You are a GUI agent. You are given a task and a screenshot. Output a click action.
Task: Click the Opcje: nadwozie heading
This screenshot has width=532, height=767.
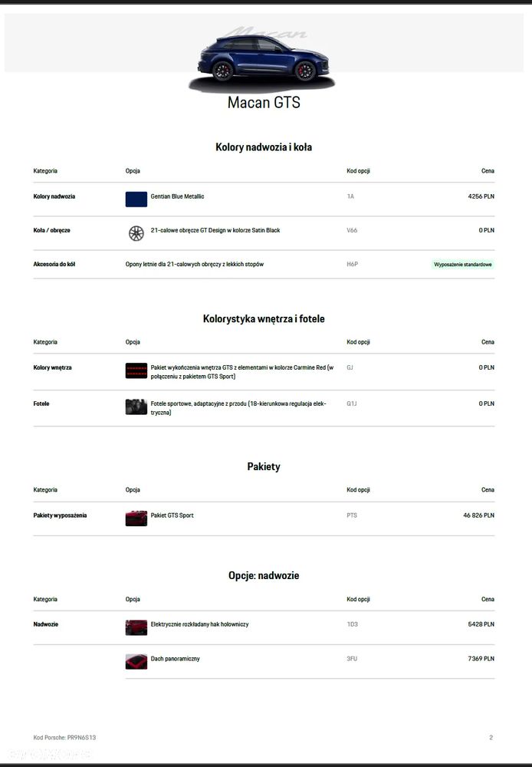[264, 575]
